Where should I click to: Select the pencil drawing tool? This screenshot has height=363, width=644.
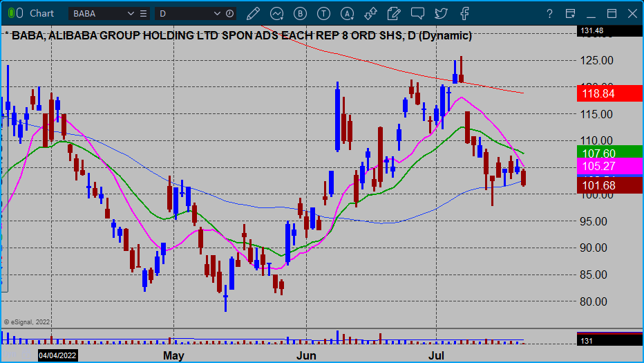coord(253,14)
